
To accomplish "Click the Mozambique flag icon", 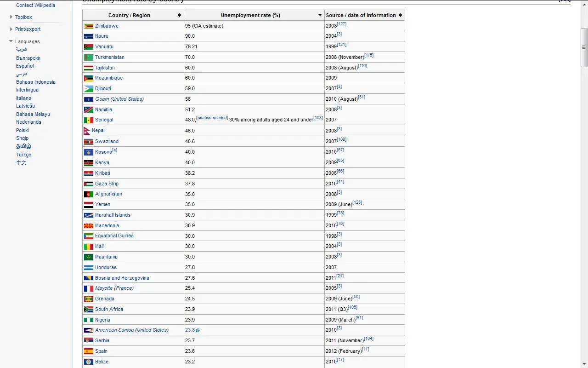I will 89,78.
